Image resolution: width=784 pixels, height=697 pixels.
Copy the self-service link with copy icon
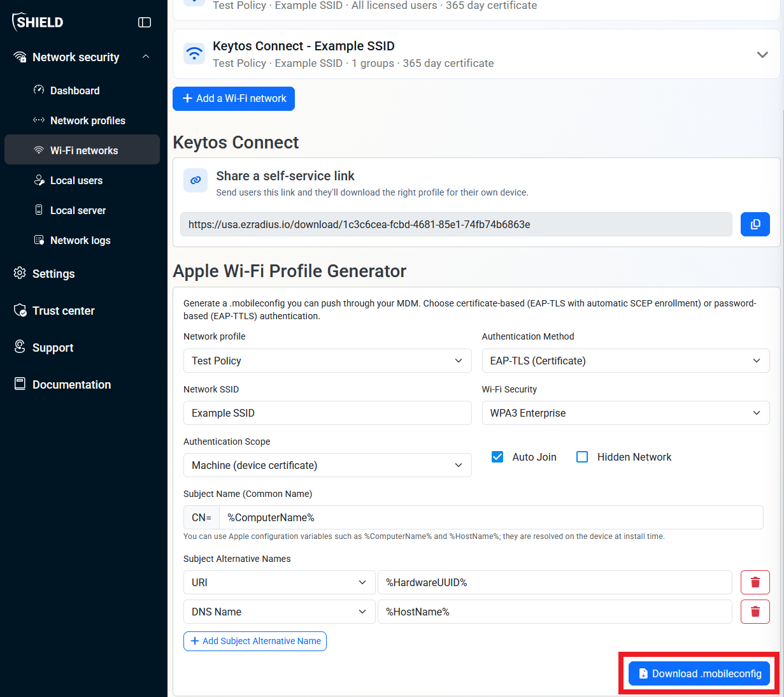[755, 224]
